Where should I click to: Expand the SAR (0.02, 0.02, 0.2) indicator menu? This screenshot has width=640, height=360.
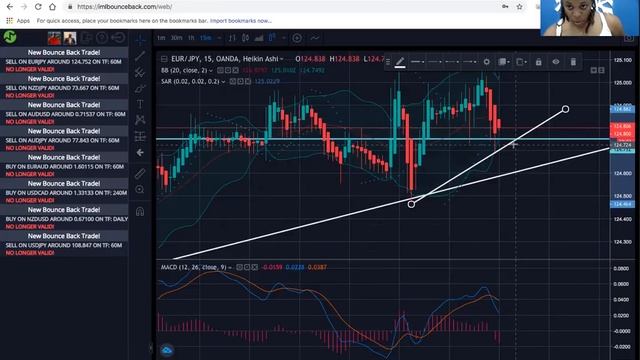click(223, 82)
